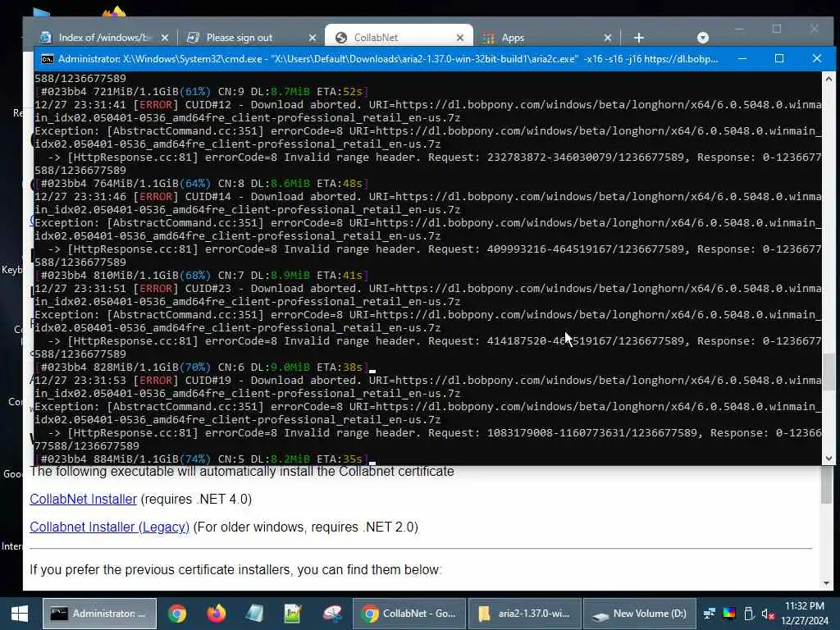840x630 pixels.
Task: Open the Windows Start menu
Action: click(x=20, y=614)
